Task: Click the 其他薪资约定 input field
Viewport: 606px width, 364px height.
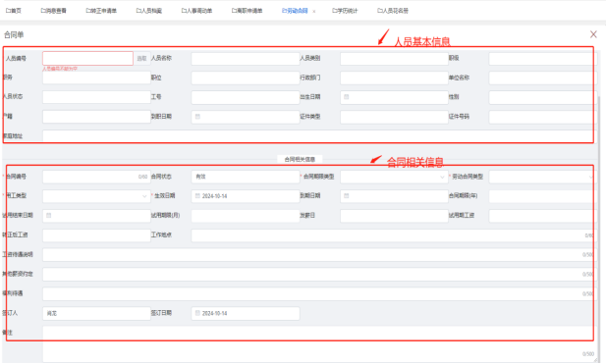Action: click(x=319, y=274)
